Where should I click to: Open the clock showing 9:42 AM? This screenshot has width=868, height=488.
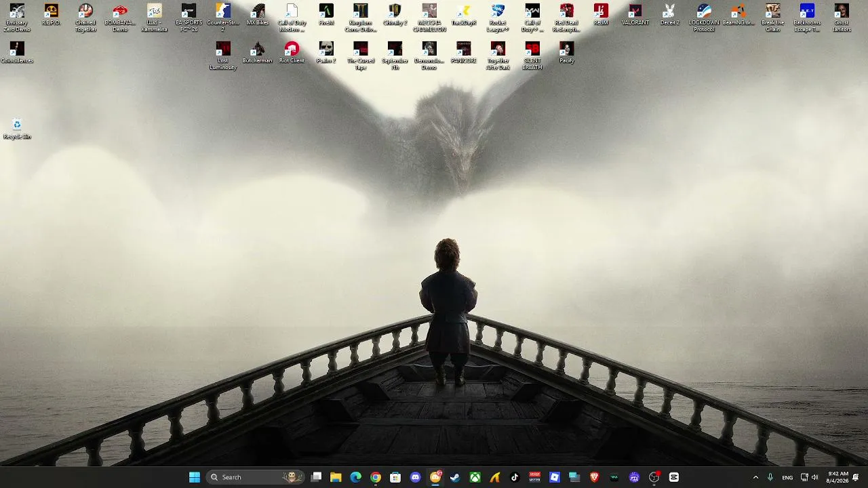(837, 477)
